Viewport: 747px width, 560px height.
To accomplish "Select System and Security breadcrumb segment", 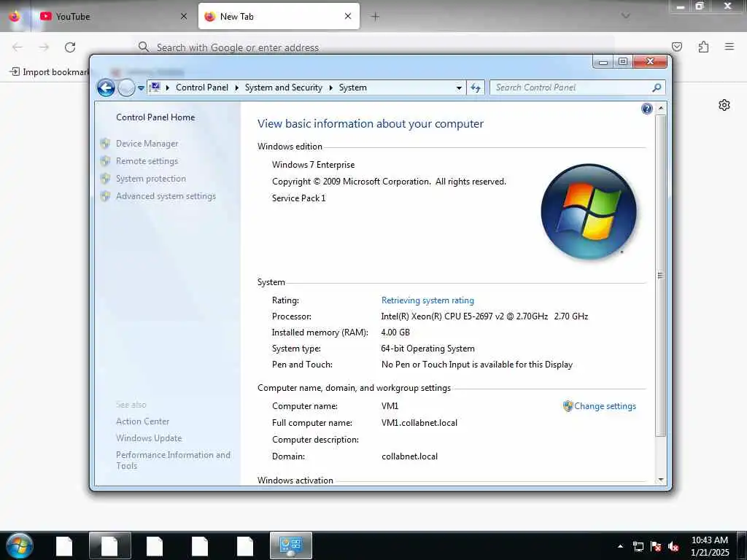I will pos(284,87).
